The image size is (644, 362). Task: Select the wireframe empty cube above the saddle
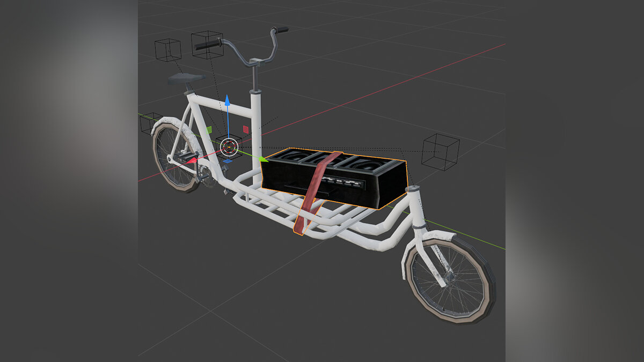point(168,49)
